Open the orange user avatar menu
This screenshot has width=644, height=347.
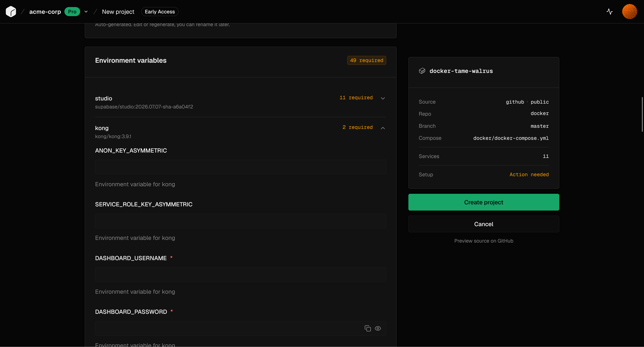click(x=629, y=12)
